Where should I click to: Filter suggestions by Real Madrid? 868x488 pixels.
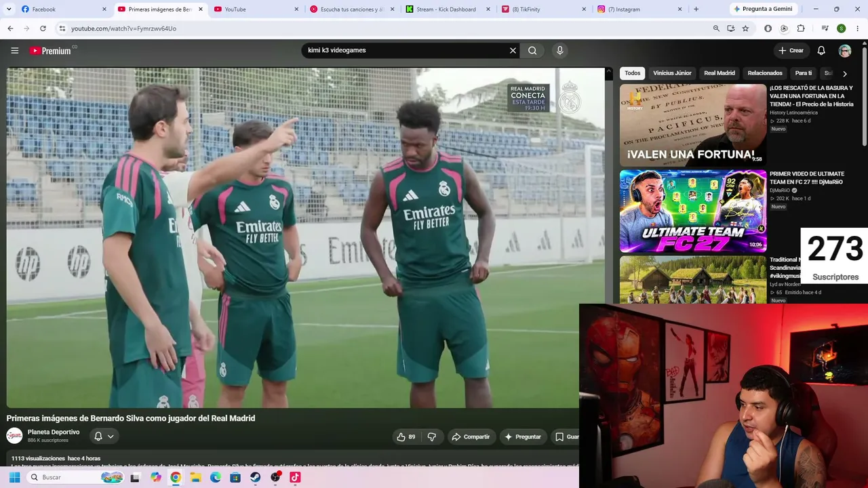coord(719,73)
